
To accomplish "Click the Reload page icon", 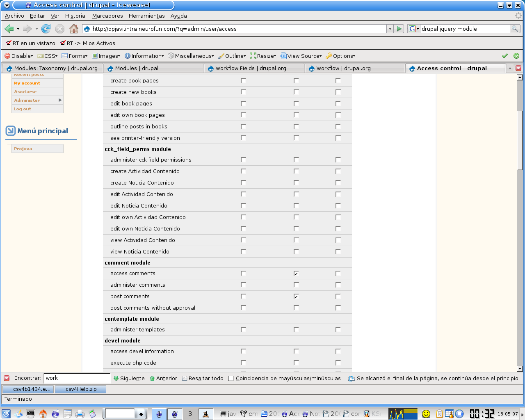I will click(46, 29).
